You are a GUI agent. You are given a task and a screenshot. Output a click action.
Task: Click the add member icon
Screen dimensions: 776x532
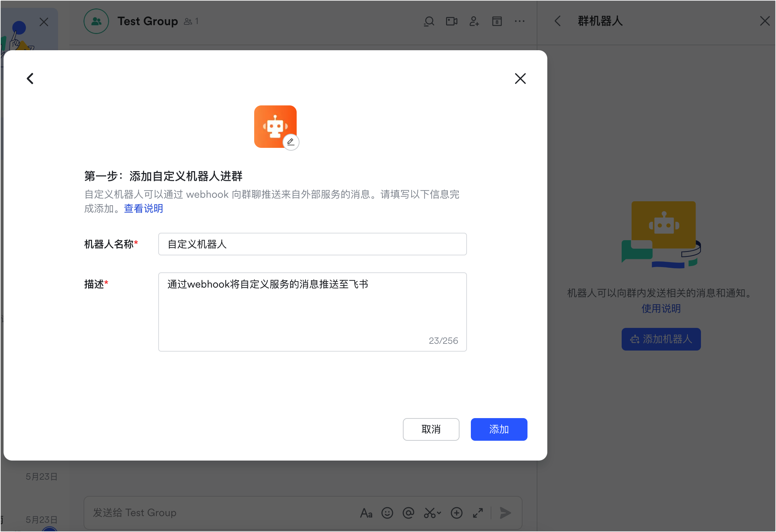[474, 22]
